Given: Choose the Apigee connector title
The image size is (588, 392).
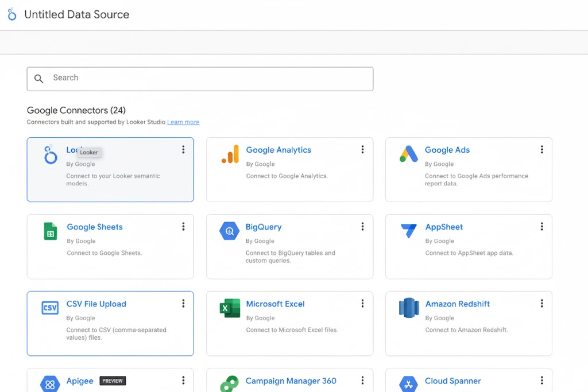Looking at the screenshot, I should 80,381.
